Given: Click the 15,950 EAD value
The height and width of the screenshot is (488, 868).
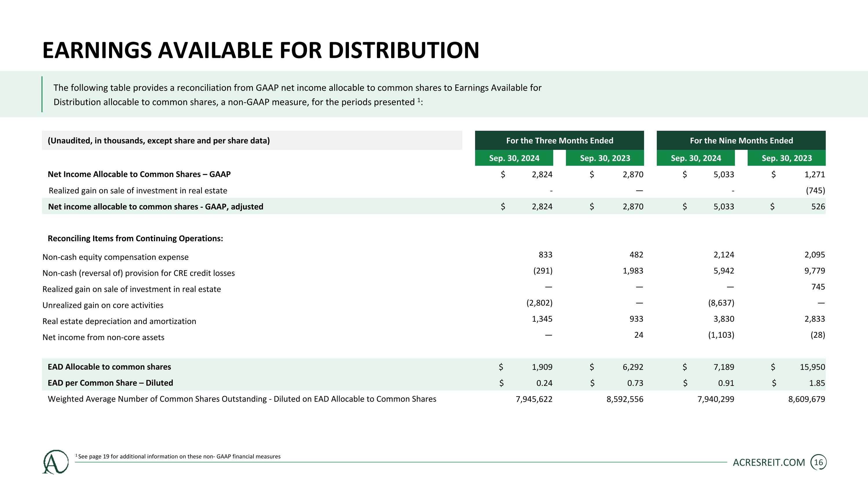Looking at the screenshot, I should click(812, 367).
